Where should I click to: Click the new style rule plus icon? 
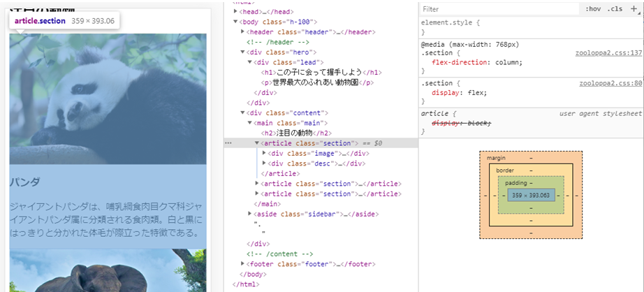tap(634, 8)
